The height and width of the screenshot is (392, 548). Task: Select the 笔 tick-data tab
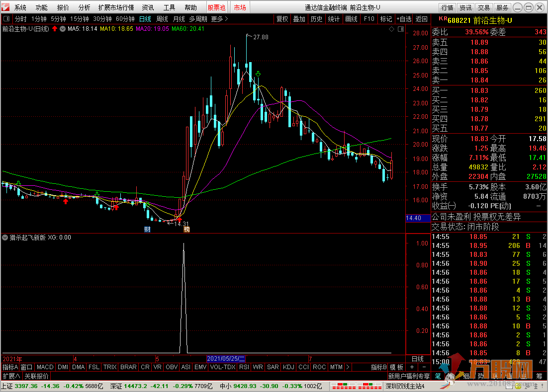point(438,376)
